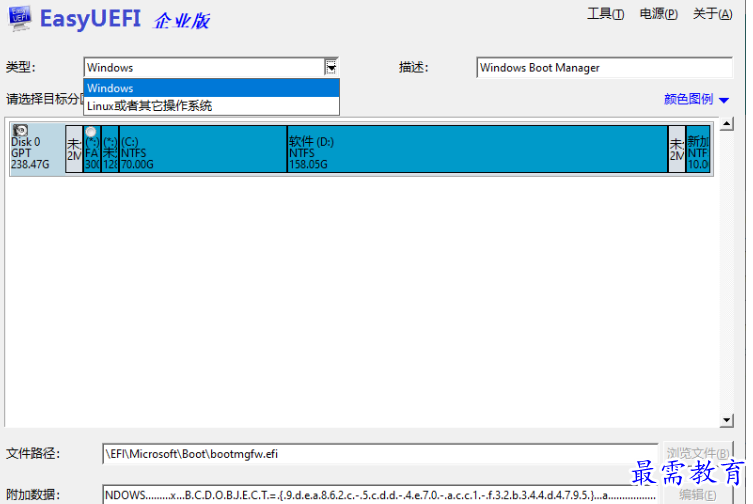Screen dimensions: 753x504
Task: Expand the 颜色图例 legend arrow
Action: pos(724,100)
